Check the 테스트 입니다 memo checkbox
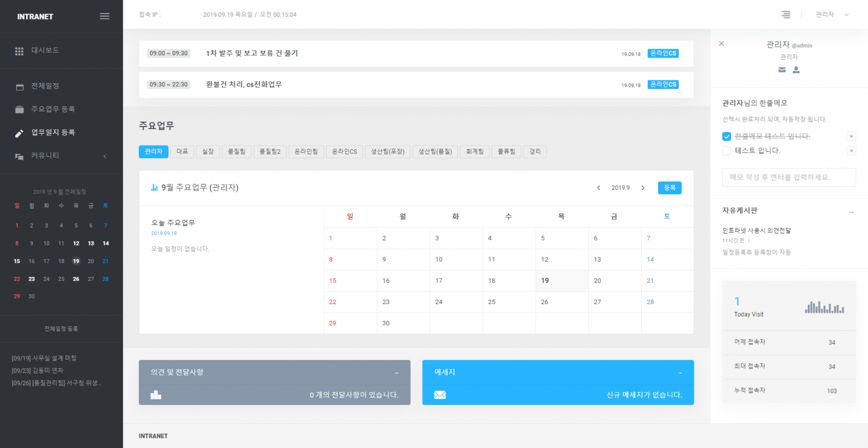This screenshot has width=868, height=448. click(x=726, y=151)
